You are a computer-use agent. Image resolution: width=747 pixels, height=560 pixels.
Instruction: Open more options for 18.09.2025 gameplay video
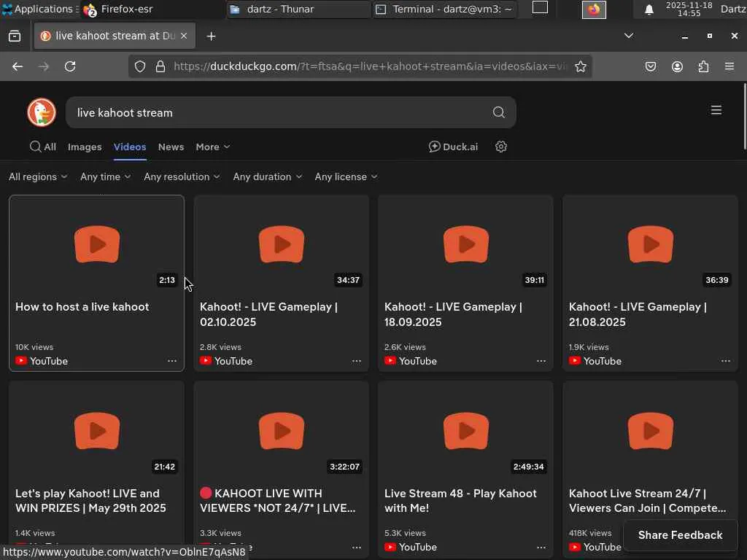point(541,361)
